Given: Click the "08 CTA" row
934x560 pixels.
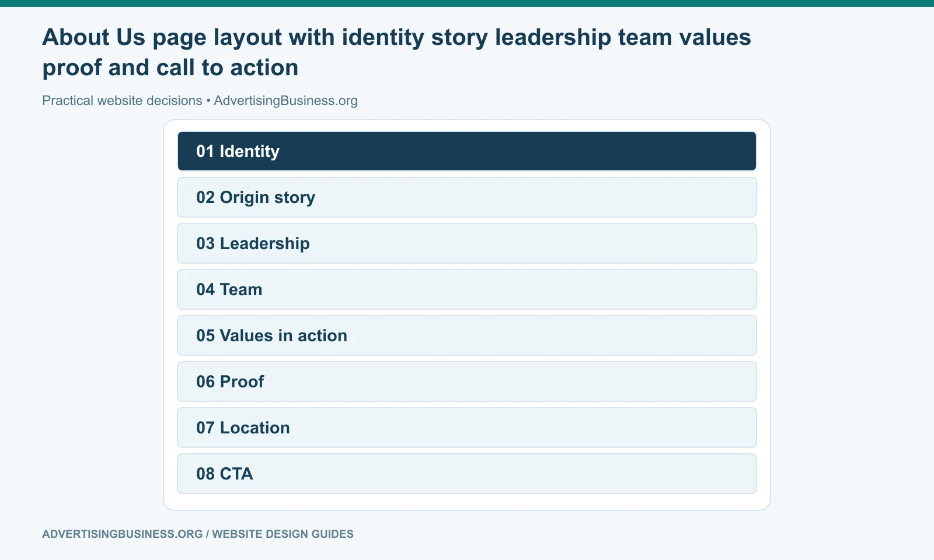Looking at the screenshot, I should point(467,474).
